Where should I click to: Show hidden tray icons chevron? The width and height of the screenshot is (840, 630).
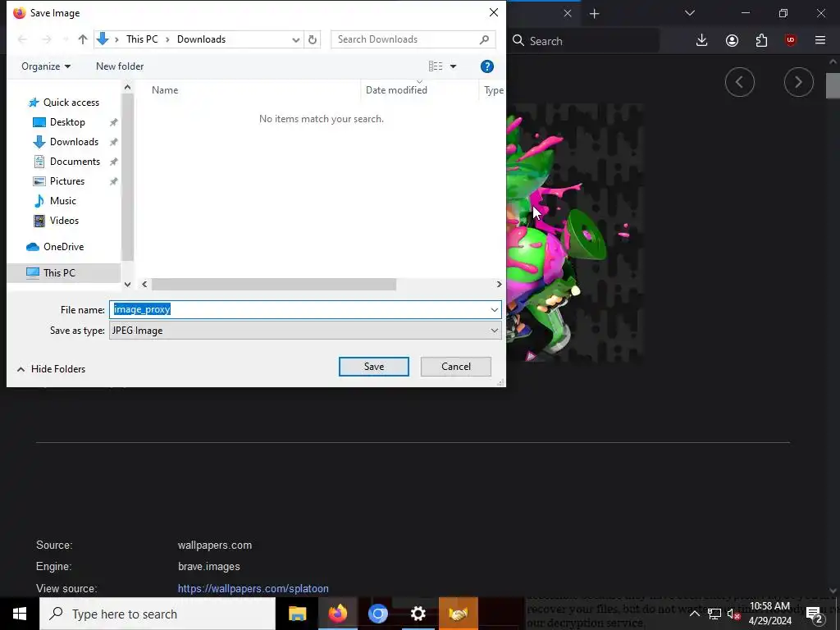click(x=694, y=614)
